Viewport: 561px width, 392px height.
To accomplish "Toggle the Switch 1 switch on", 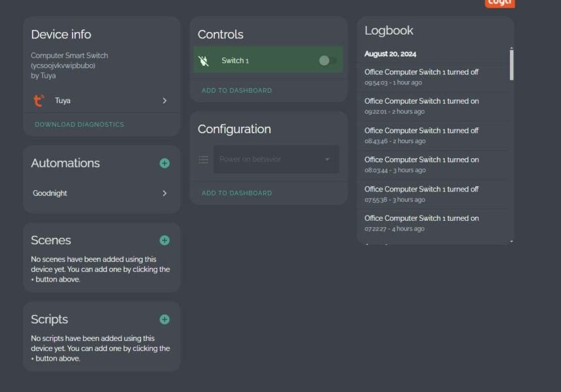I will coord(328,61).
